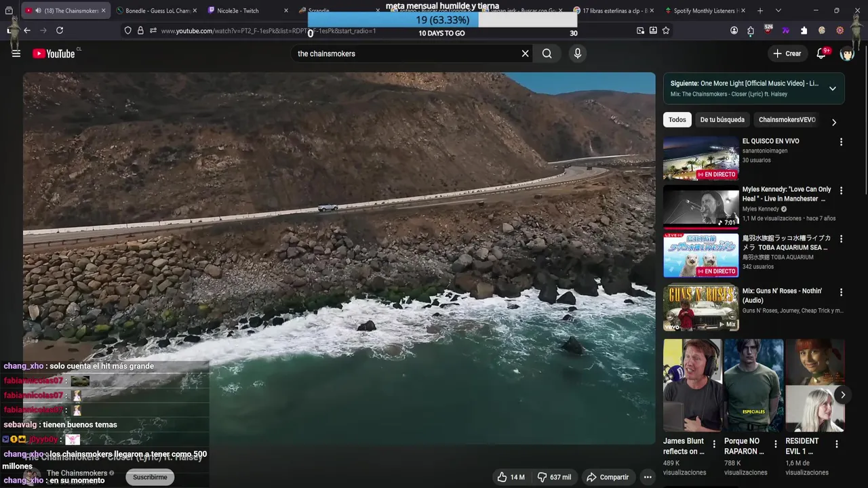Switch to Spotify Monthly Listeners tab
Screen dimensions: 868x488
[705, 11]
